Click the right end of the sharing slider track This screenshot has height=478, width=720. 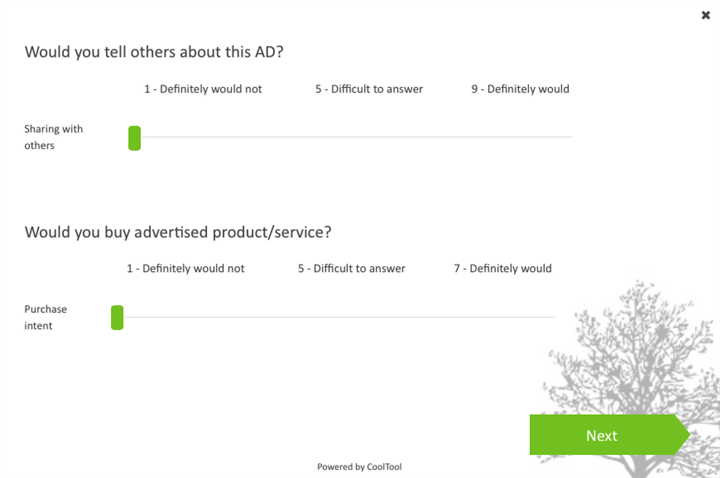tap(570, 137)
